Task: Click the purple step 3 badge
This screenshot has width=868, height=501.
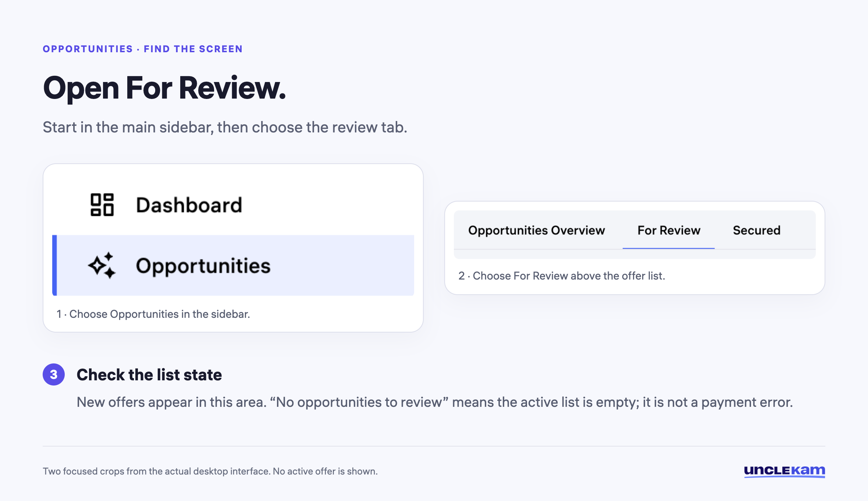Action: [54, 374]
